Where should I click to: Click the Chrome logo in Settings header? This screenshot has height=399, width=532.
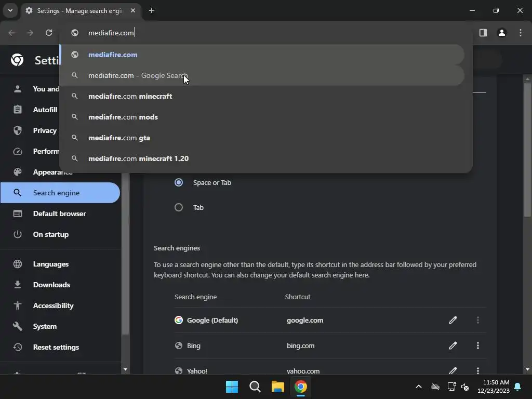pyautogui.click(x=17, y=60)
